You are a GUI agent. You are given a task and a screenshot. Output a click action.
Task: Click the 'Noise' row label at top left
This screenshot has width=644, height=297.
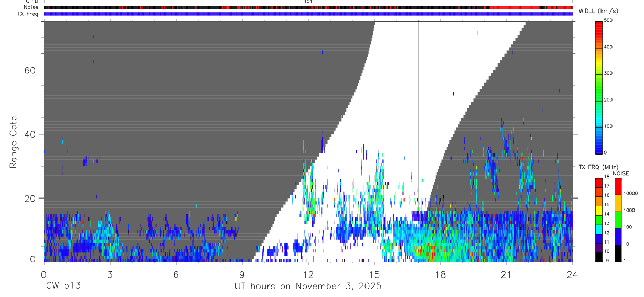point(31,7)
